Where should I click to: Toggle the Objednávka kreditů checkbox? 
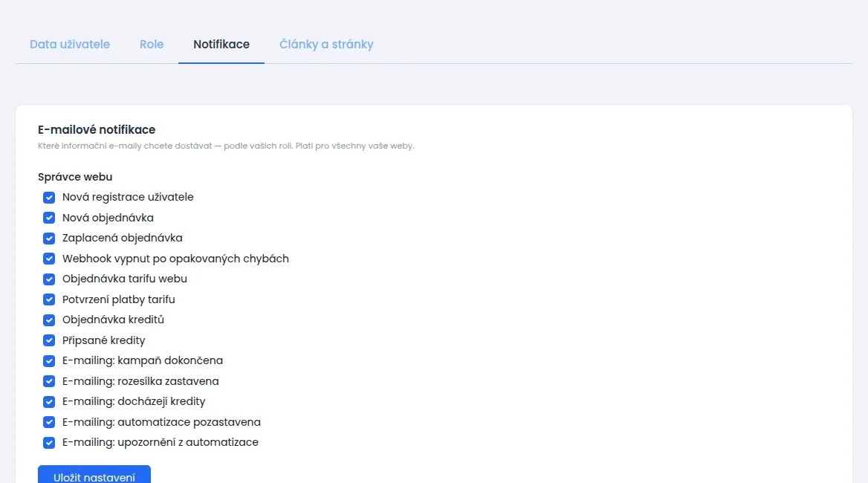[49, 320]
